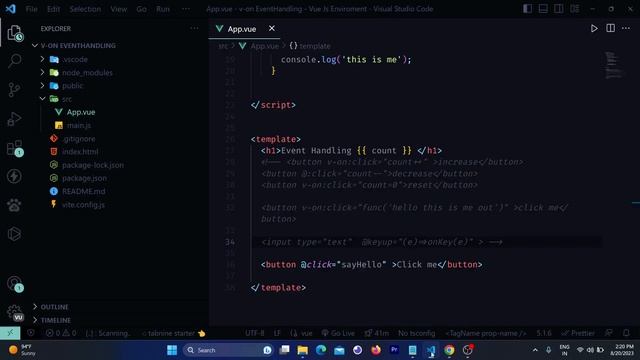The height and width of the screenshot is (360, 640).
Task: Click the taskbar Search box
Action: [228, 350]
